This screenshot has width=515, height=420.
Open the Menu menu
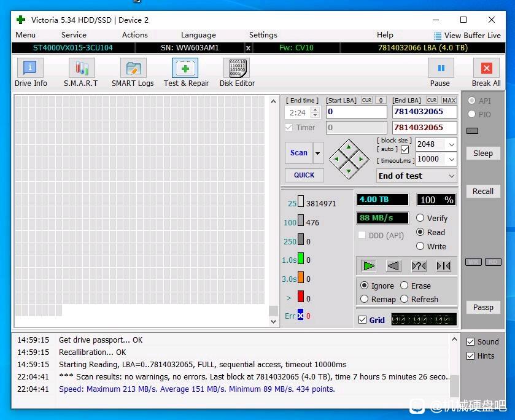[x=25, y=35]
